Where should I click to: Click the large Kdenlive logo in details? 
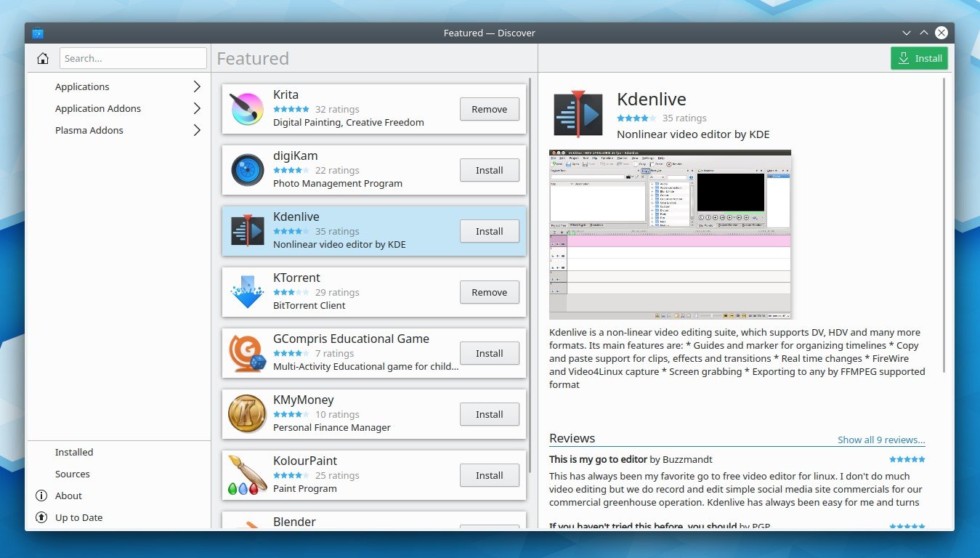pos(578,113)
